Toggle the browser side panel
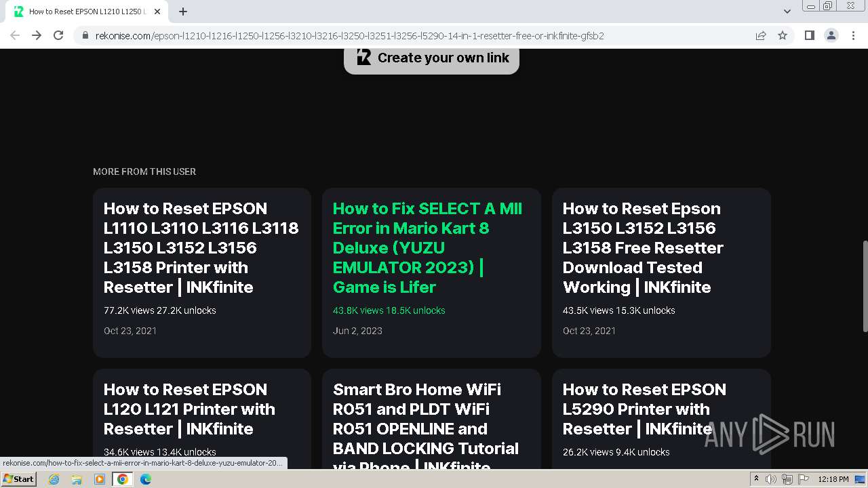 pos(809,35)
